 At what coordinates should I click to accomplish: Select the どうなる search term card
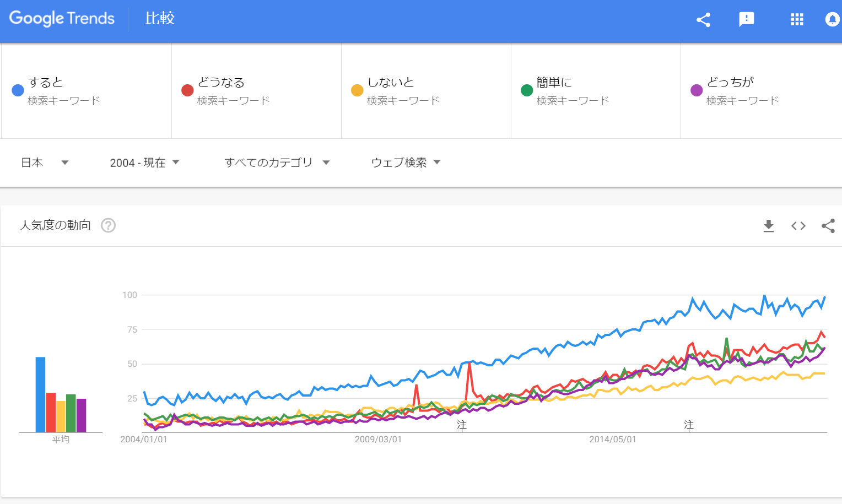click(256, 91)
